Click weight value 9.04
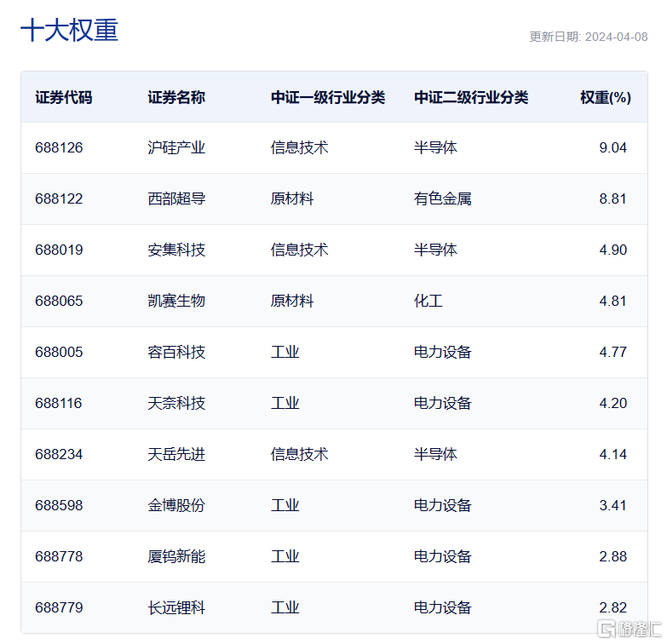This screenshot has width=667, height=644. (x=612, y=147)
